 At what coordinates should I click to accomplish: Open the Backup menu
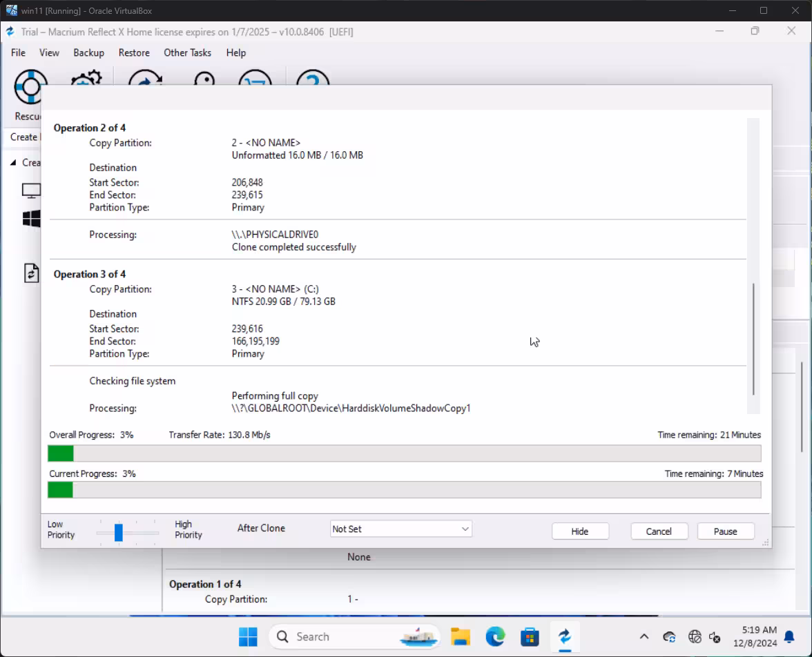coord(88,52)
